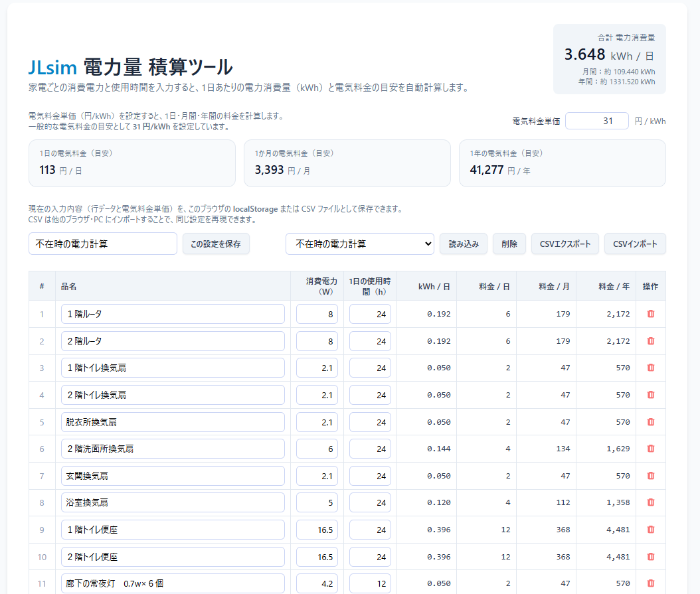Click the 削除 button
Viewport: 700px width, 594px height.
509,244
